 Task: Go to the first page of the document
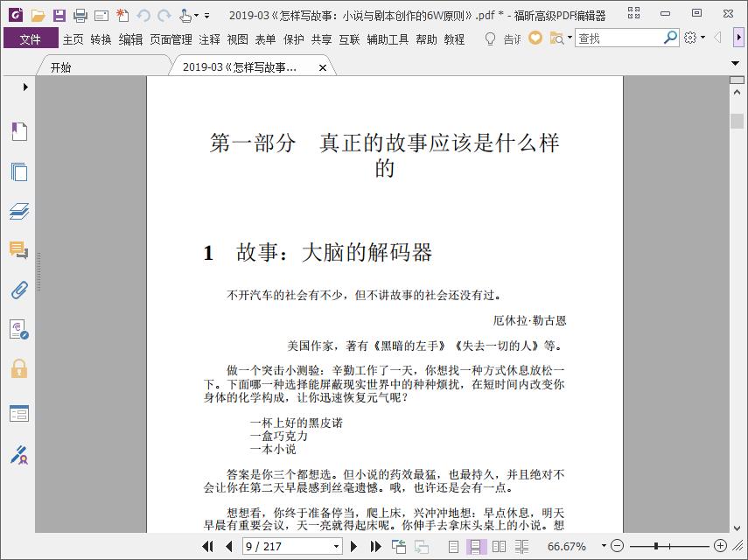(208, 546)
